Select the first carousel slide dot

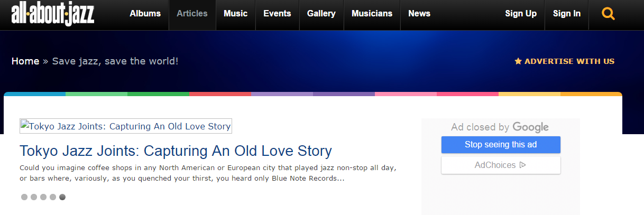click(x=24, y=197)
